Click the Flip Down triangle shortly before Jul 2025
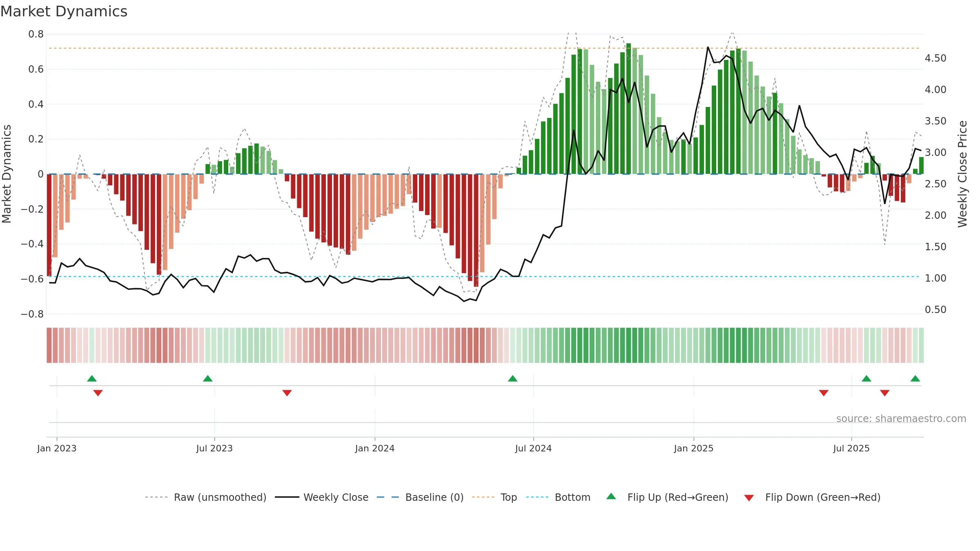 pos(824,393)
